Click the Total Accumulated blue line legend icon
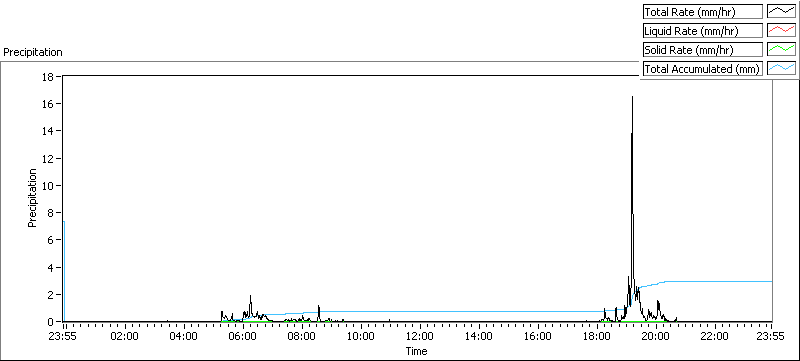 (x=781, y=68)
